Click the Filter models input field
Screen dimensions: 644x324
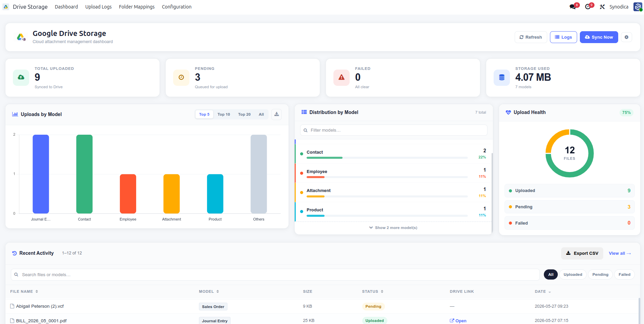point(394,130)
